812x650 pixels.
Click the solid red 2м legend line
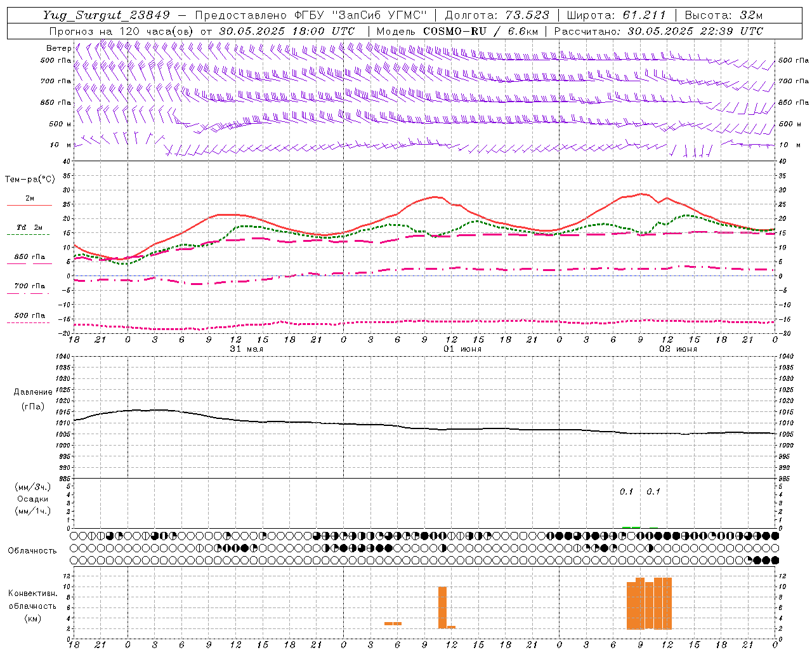pos(29,205)
